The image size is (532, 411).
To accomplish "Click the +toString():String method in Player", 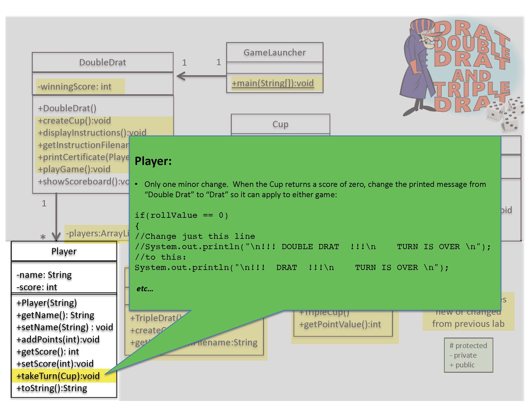I will (x=52, y=388).
